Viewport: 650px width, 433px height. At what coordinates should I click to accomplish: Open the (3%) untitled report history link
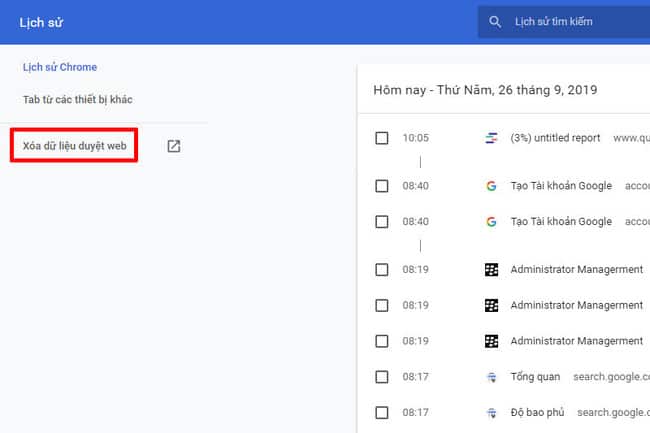[555, 138]
